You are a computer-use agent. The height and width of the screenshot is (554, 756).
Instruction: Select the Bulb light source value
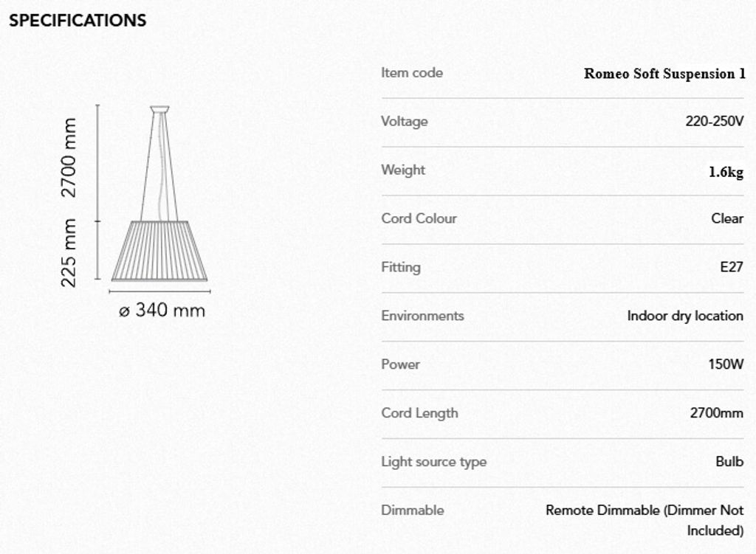click(729, 462)
